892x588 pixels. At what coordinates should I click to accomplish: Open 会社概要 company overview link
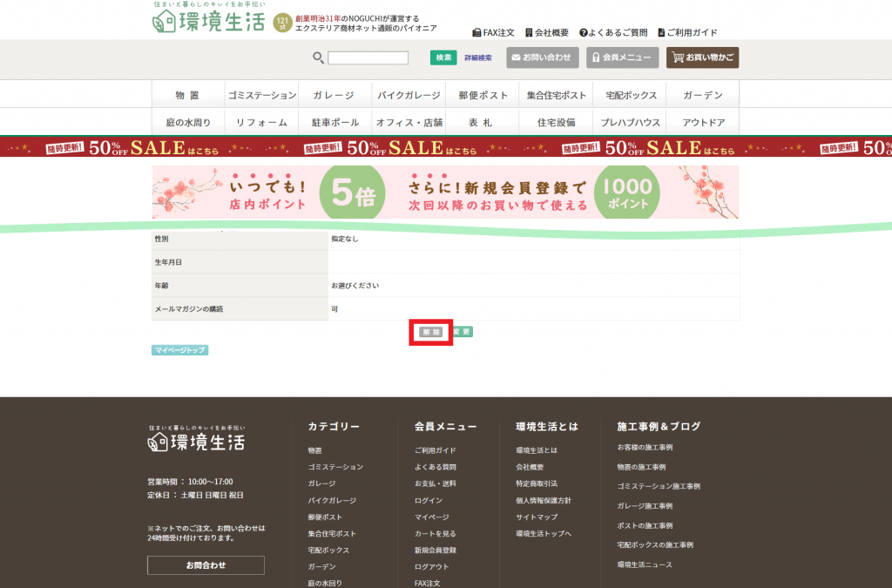[546, 32]
